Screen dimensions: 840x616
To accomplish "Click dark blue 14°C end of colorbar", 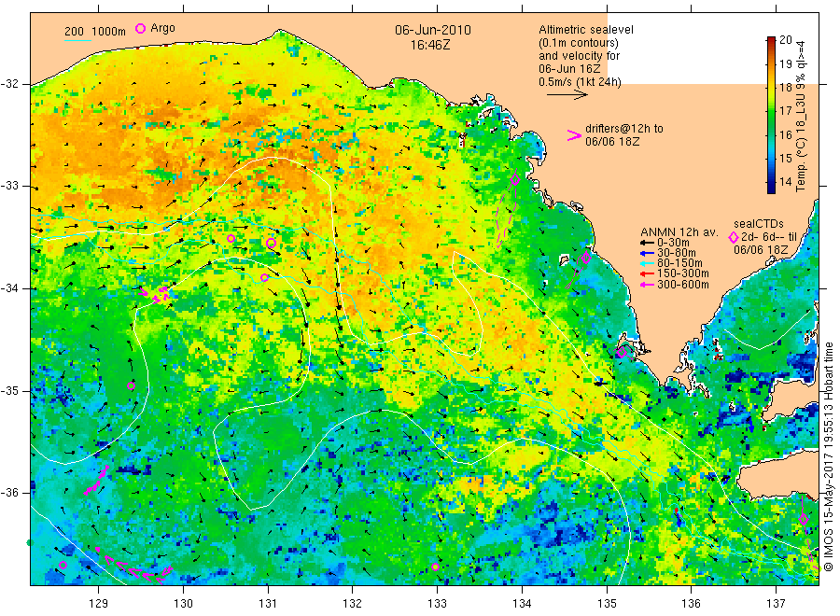I will coord(771,186).
